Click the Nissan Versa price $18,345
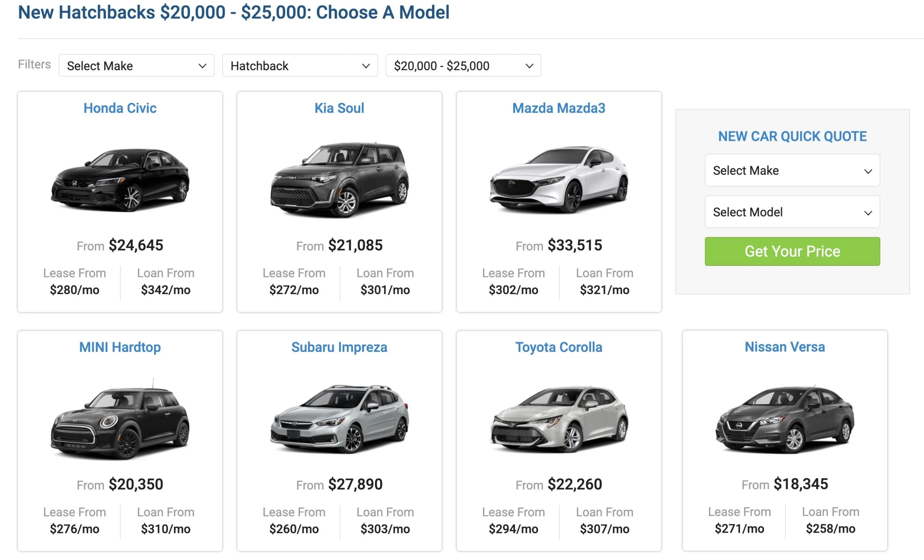This screenshot has width=924, height=560. pyautogui.click(x=801, y=484)
